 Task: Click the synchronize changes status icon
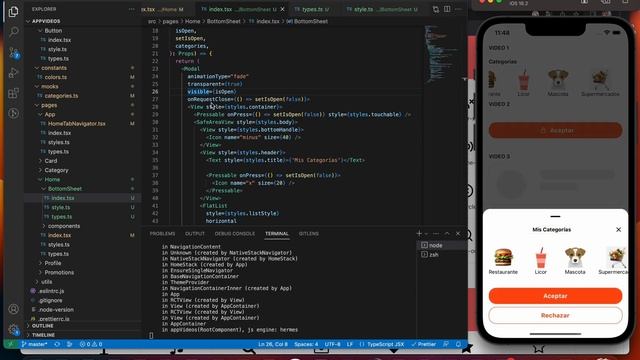57,344
